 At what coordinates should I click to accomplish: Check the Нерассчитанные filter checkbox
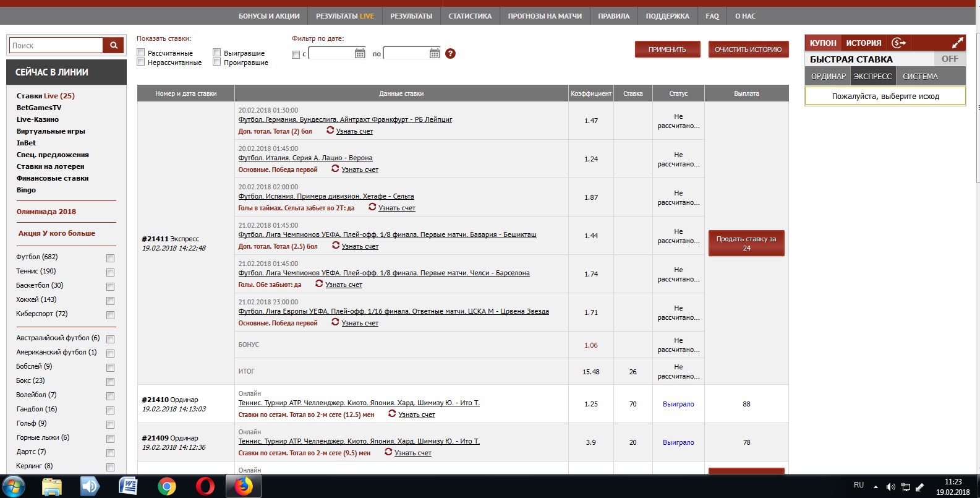[141, 62]
